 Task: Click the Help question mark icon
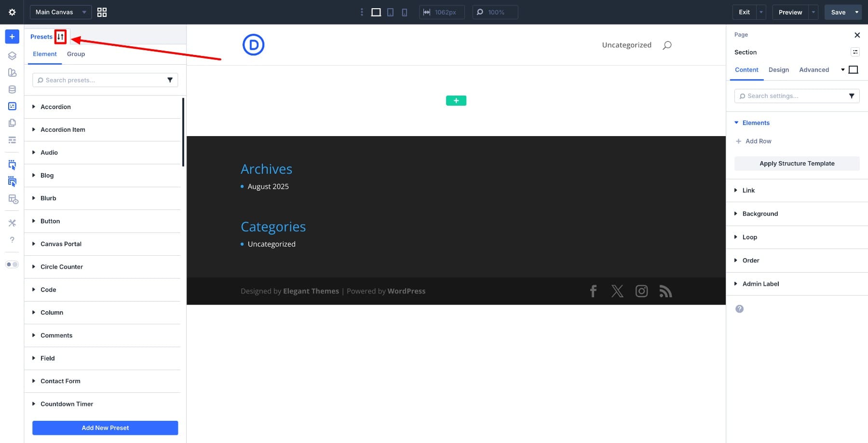pyautogui.click(x=12, y=239)
